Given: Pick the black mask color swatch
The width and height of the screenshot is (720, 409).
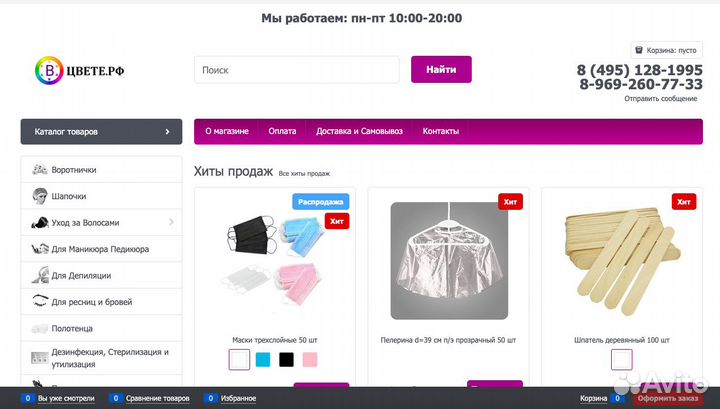Looking at the screenshot, I should (x=287, y=359).
